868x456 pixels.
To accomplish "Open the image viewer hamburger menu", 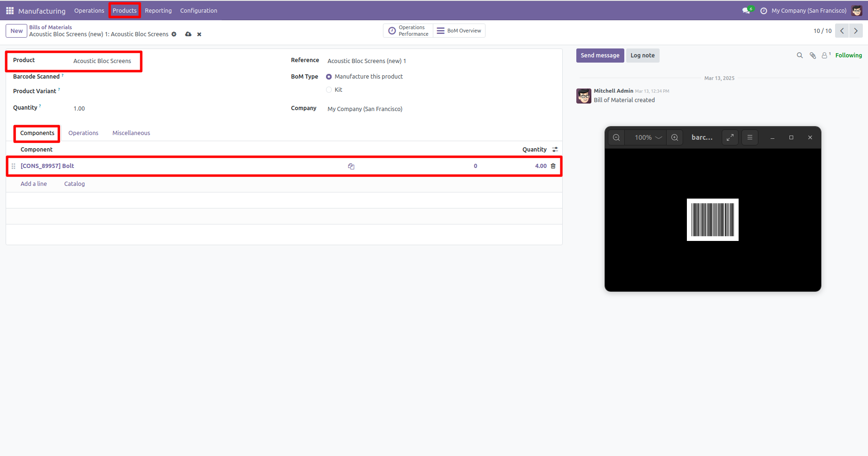I will (750, 137).
